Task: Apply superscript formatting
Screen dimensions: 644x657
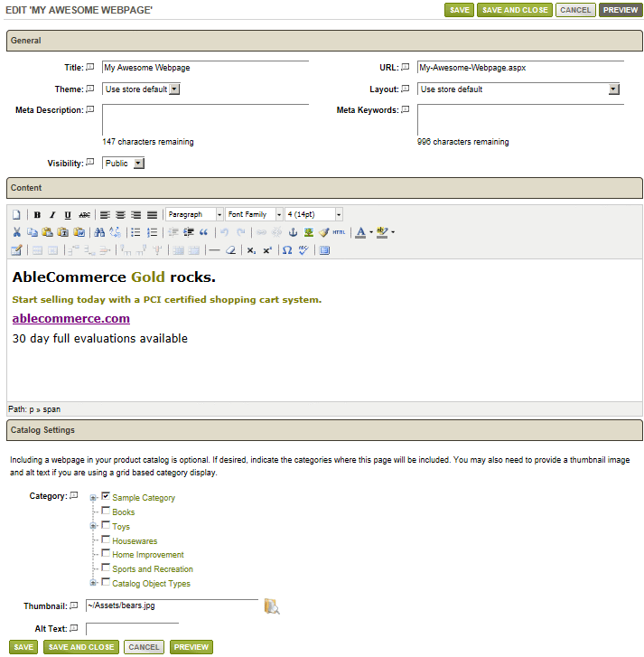Action: pos(267,250)
